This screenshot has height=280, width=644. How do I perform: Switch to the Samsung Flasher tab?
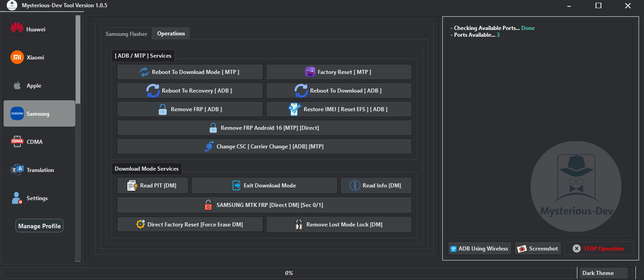(126, 33)
